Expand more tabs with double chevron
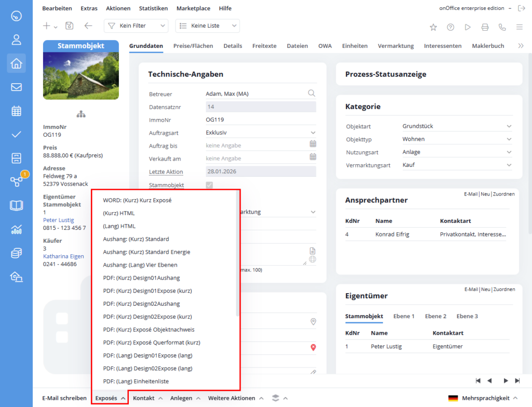The image size is (532, 407). 521,46
